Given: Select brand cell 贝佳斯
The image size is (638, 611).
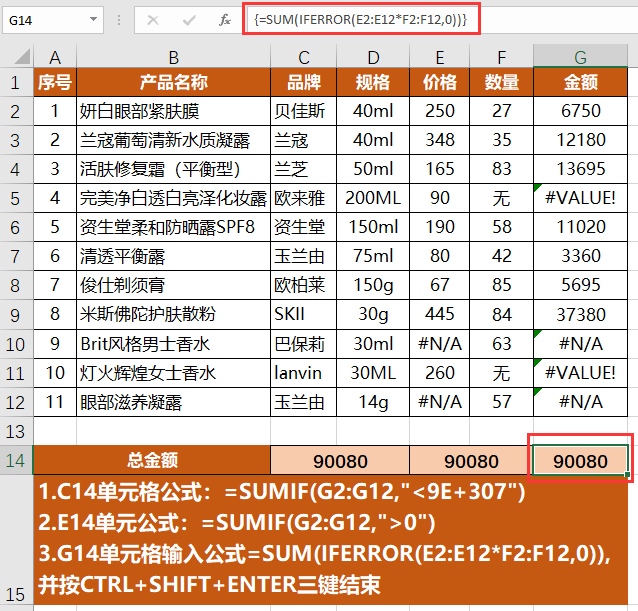Looking at the screenshot, I should point(304,111).
